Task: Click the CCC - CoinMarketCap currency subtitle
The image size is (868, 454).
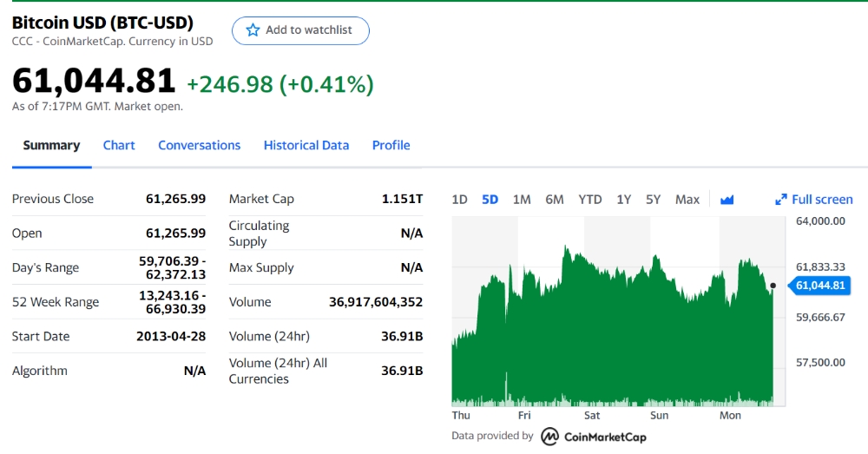Action: point(112,42)
